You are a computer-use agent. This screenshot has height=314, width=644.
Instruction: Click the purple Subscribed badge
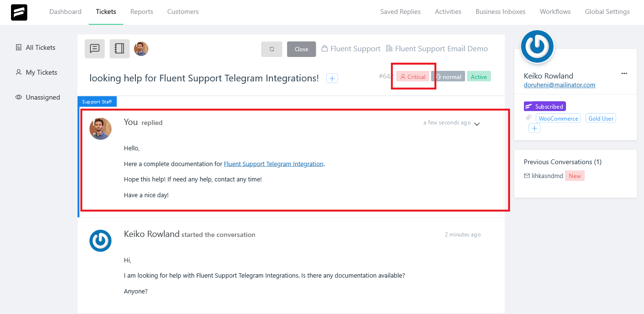click(544, 106)
